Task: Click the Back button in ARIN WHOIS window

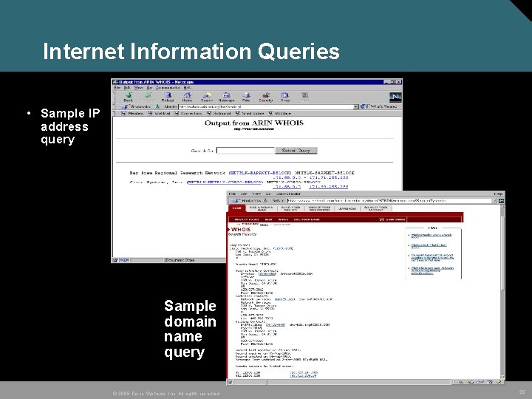Action: click(129, 97)
